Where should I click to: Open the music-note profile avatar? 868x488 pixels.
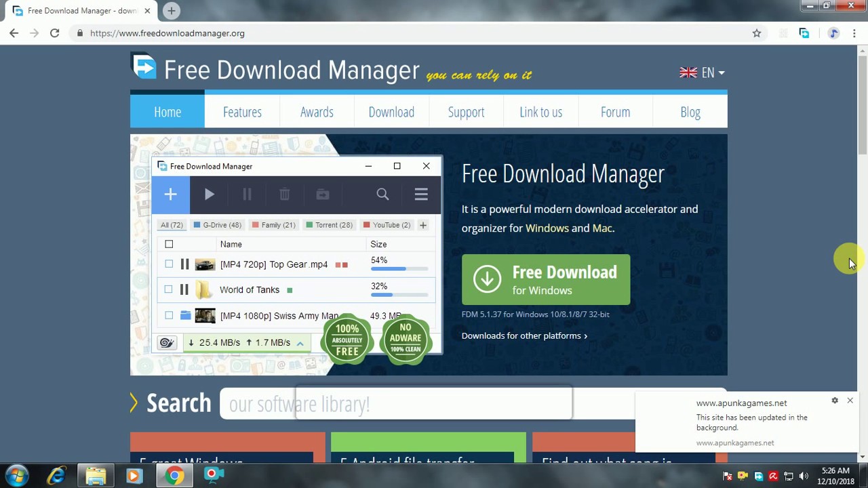point(833,33)
